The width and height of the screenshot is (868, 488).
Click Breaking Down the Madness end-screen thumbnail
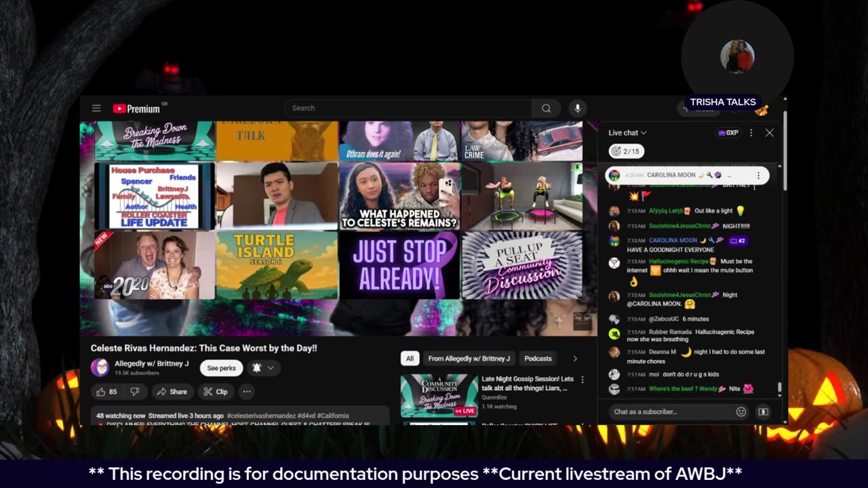coord(155,140)
